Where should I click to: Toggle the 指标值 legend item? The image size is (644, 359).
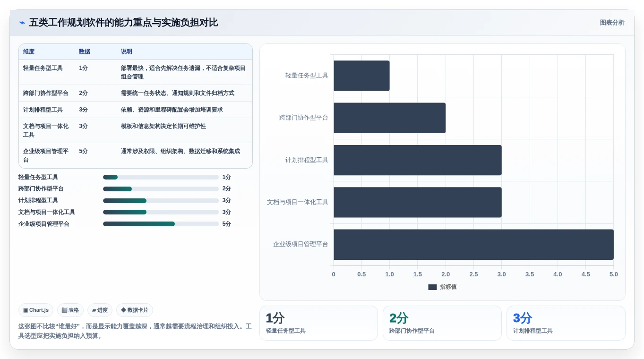pyautogui.click(x=442, y=287)
